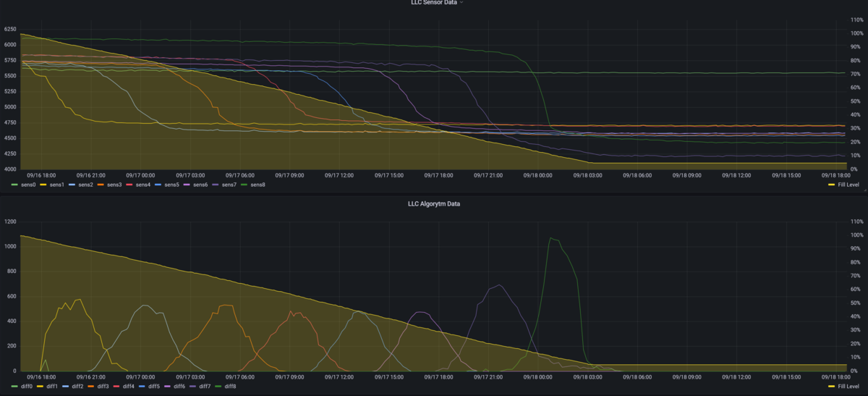Toggle Fill Level legend in Sensor Data panel
The width and height of the screenshot is (868, 396).
pyautogui.click(x=846, y=185)
